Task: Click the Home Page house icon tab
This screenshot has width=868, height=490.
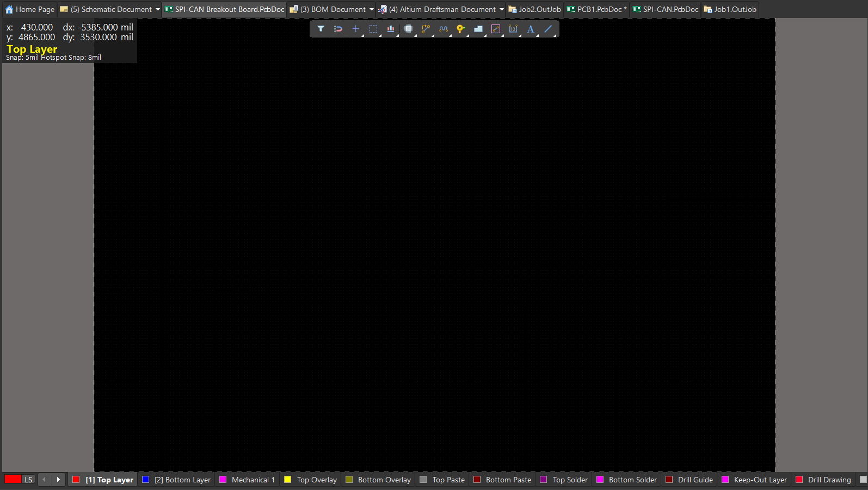Action: click(x=30, y=9)
